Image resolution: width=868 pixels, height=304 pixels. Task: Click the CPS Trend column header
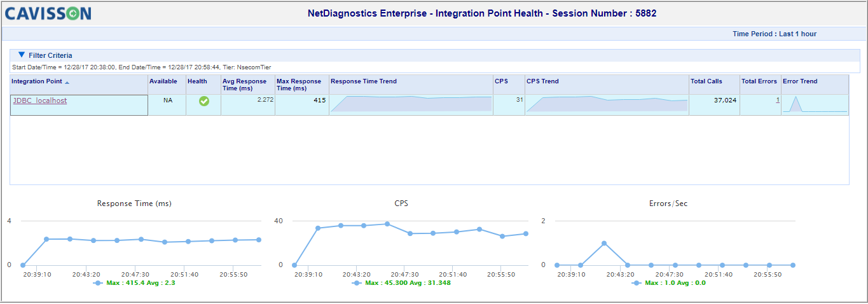click(x=542, y=81)
